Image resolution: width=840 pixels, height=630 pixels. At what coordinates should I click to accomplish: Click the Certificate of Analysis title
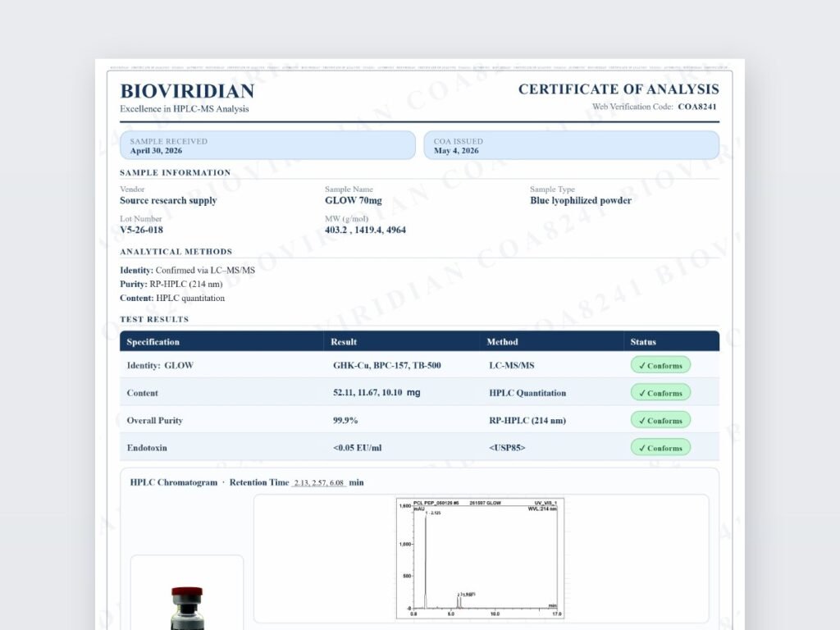(619, 89)
